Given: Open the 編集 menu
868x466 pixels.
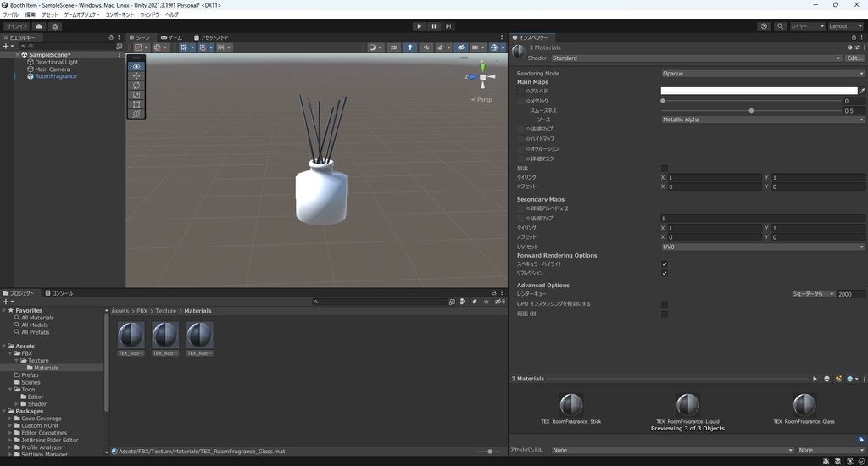Looking at the screenshot, I should (x=30, y=14).
